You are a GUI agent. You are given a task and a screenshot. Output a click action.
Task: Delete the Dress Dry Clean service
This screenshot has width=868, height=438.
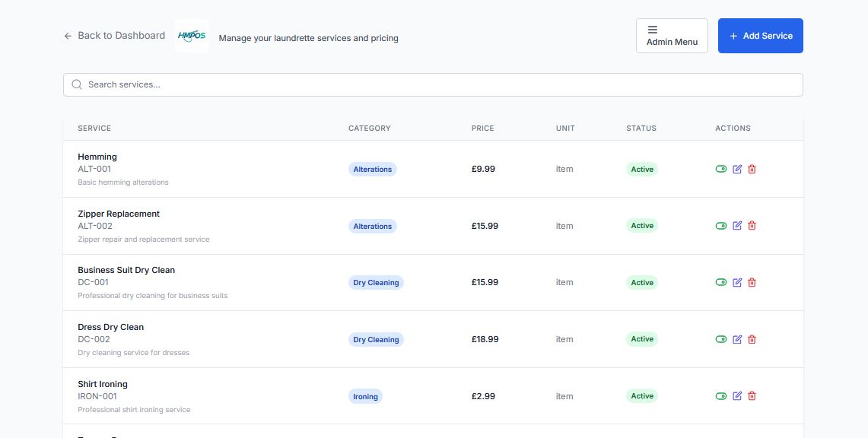pos(752,340)
